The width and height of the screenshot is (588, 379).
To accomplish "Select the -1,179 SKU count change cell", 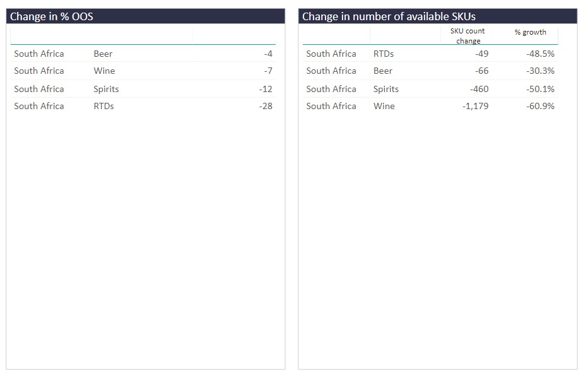I will coord(475,106).
